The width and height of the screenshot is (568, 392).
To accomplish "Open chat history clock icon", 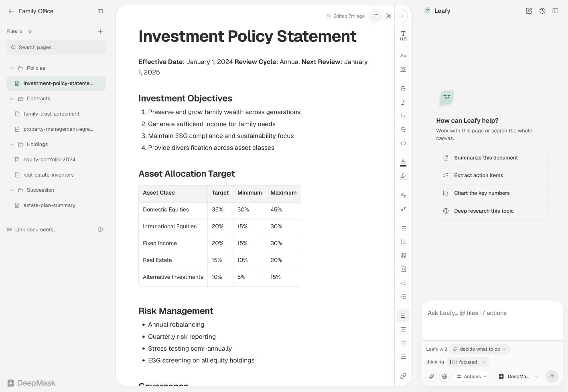I will tap(542, 11).
